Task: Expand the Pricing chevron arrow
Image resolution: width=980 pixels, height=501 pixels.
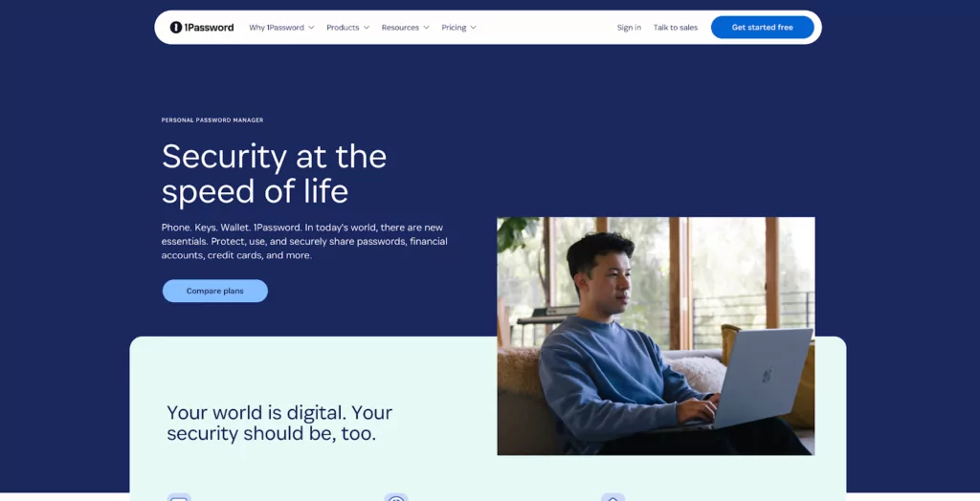Action: 473,28
